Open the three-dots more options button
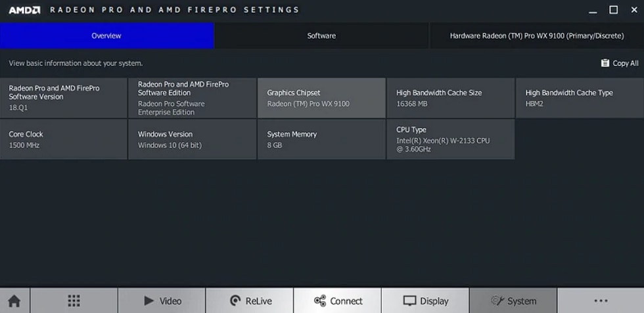Image resolution: width=644 pixels, height=313 pixels. (x=601, y=301)
